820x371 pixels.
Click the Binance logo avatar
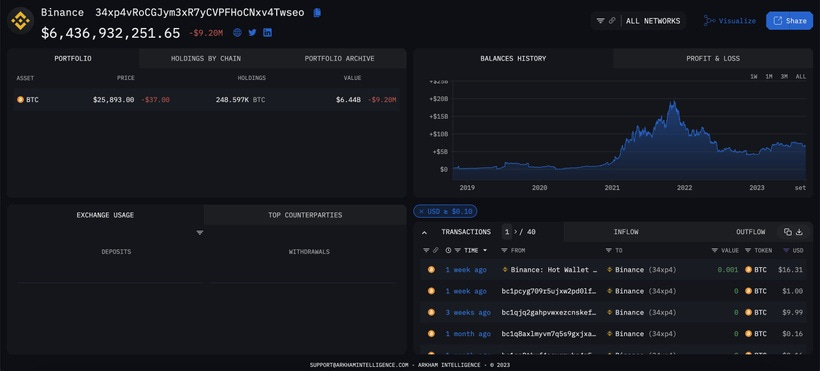[21, 21]
